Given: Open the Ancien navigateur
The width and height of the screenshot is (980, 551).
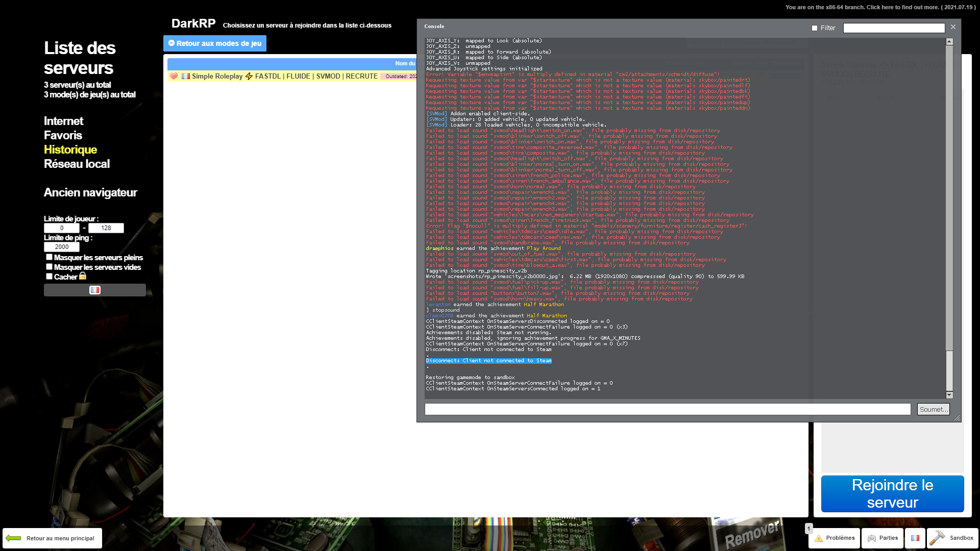Looking at the screenshot, I should coord(90,192).
